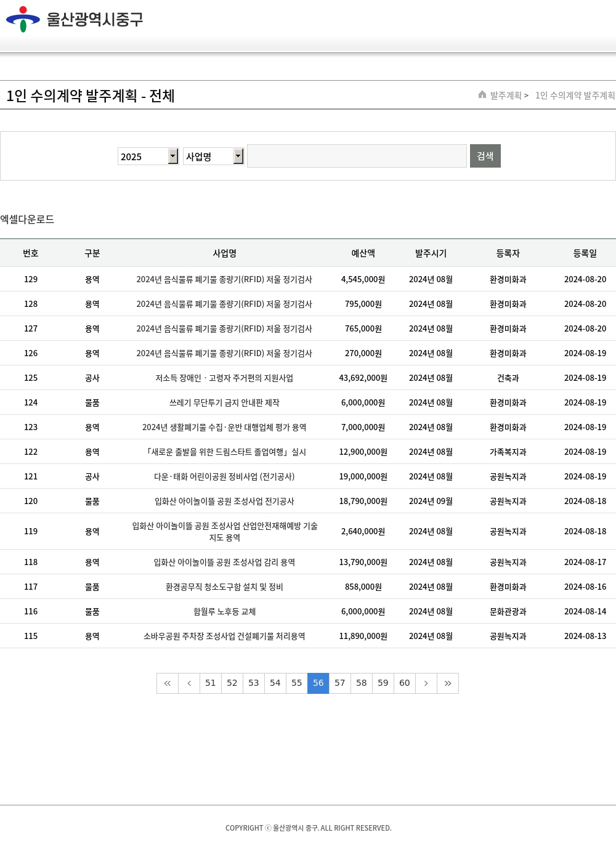Click 사업명 column header
This screenshot has height=867, width=616.
click(225, 253)
